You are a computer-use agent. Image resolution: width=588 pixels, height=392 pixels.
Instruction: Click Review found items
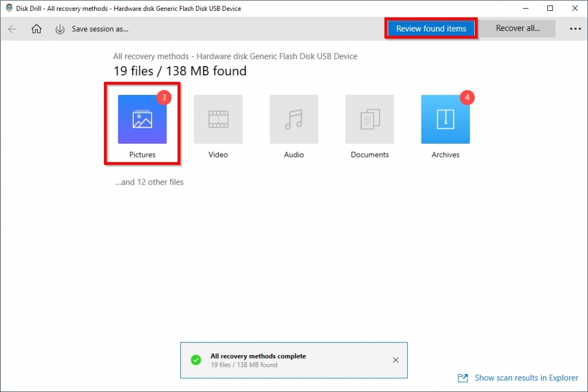(x=431, y=29)
